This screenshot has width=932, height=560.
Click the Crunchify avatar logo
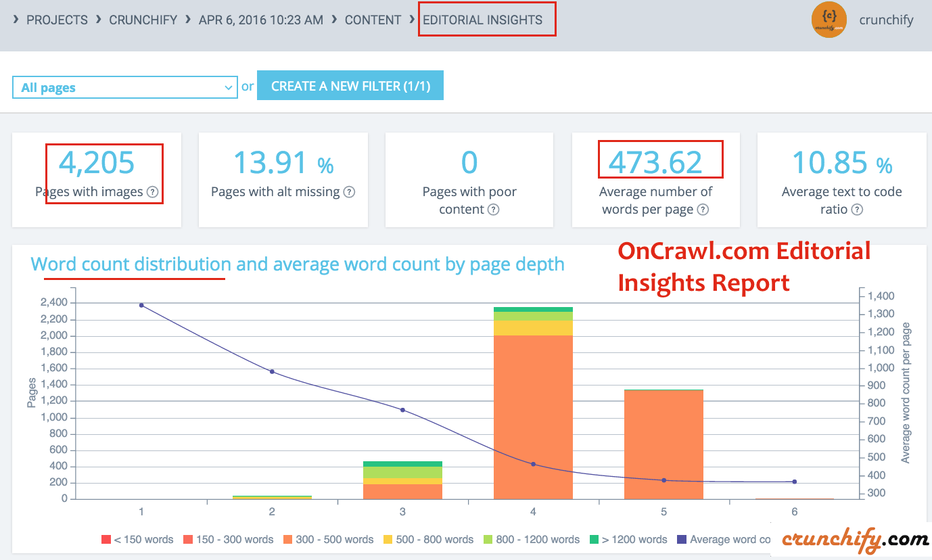[829, 20]
